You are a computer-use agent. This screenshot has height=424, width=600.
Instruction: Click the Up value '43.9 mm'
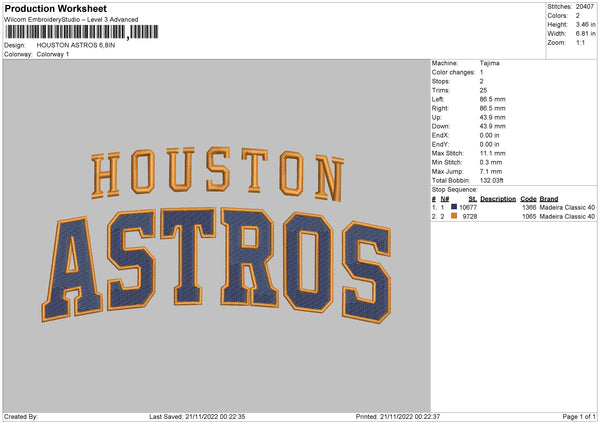click(492, 117)
